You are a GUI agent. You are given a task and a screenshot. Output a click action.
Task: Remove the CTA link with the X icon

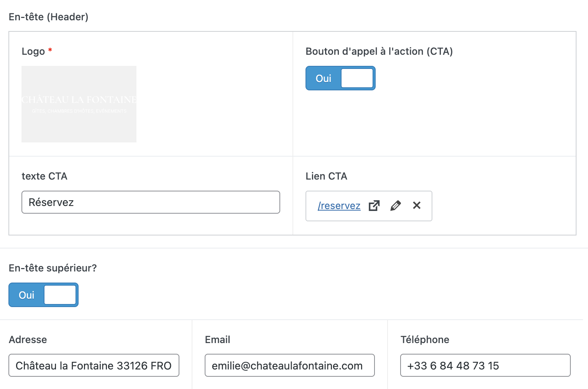coord(417,206)
